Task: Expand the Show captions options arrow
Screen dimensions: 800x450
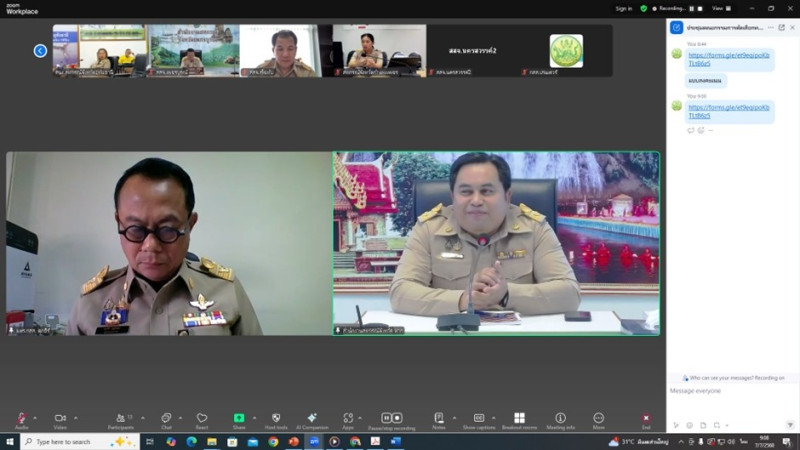Action: 493,418
